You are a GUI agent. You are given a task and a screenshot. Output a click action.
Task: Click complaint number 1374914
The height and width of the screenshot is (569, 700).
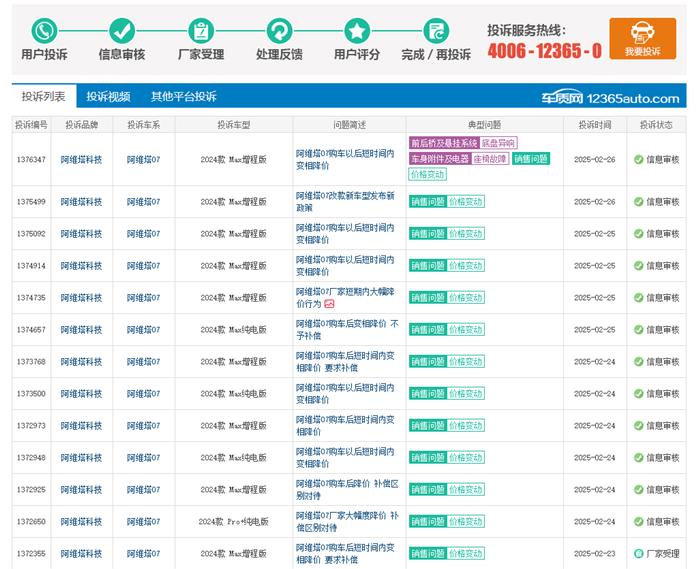point(31,266)
